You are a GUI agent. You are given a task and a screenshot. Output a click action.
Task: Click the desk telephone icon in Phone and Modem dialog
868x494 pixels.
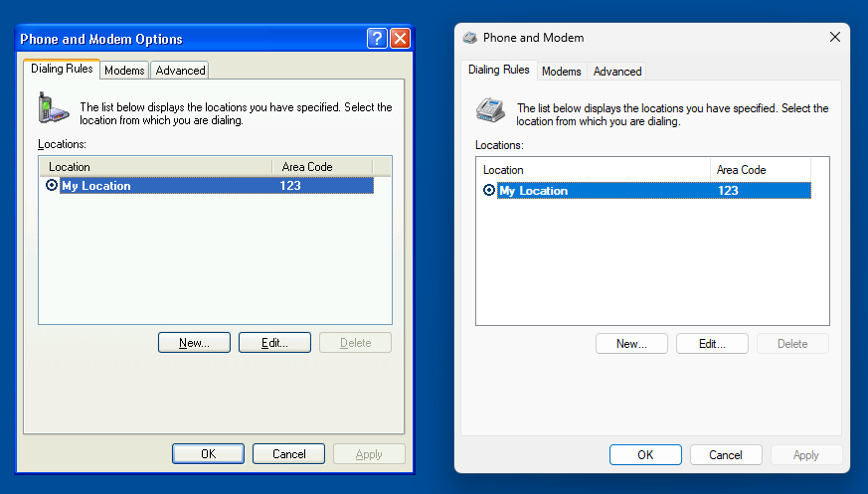(x=488, y=108)
